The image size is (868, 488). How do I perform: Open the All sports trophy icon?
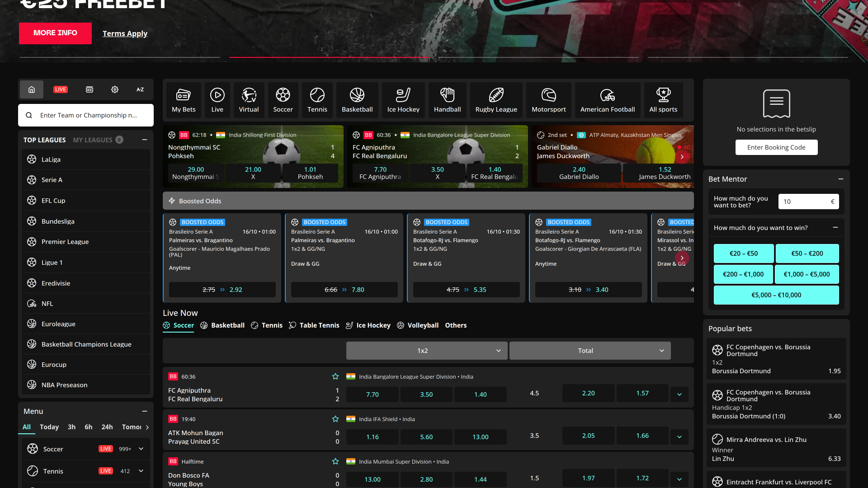point(663,99)
